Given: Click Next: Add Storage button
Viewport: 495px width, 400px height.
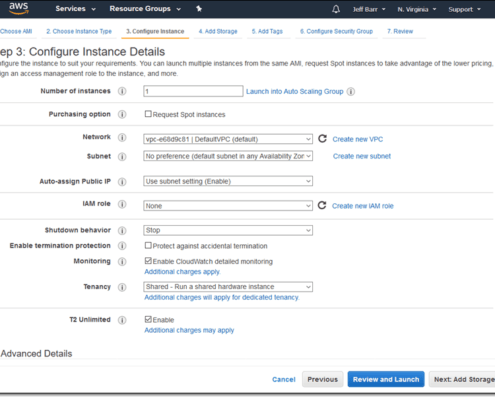Looking at the screenshot, I should point(462,379).
